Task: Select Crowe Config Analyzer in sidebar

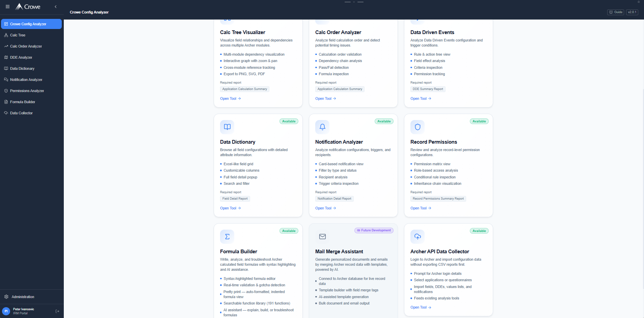Action: point(31,24)
